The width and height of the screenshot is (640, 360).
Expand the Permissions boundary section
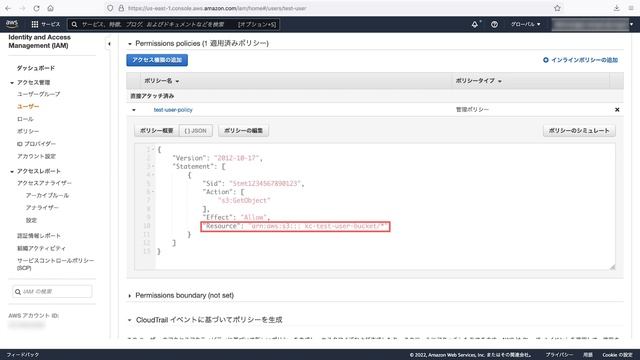(x=130, y=296)
